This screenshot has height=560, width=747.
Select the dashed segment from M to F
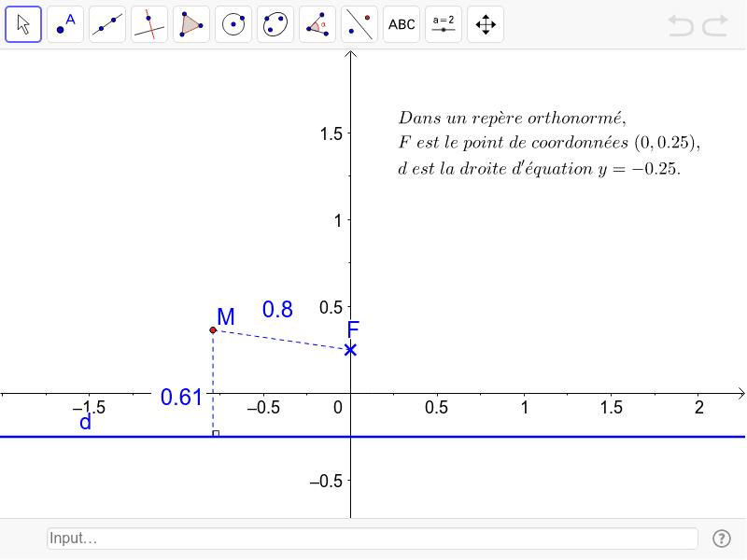click(282, 340)
